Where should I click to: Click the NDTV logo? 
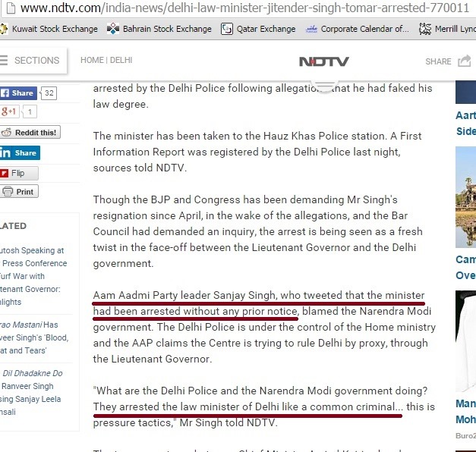[324, 61]
